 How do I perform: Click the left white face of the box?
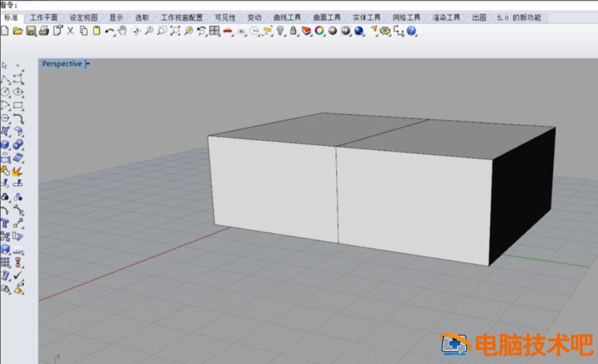pyautogui.click(x=274, y=189)
